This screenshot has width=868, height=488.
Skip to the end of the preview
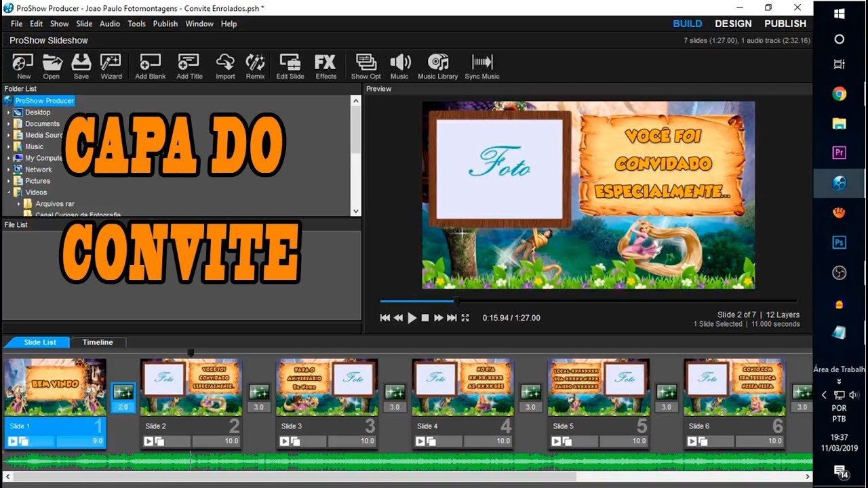[452, 318]
